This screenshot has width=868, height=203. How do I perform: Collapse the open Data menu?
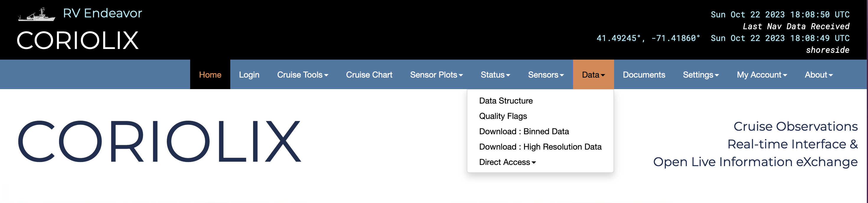coord(593,75)
